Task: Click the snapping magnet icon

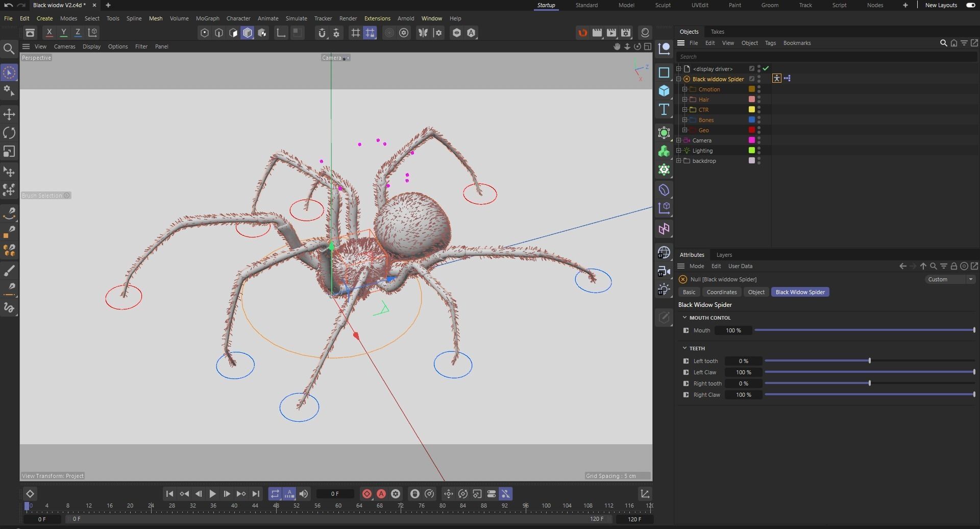Action: click(x=322, y=33)
